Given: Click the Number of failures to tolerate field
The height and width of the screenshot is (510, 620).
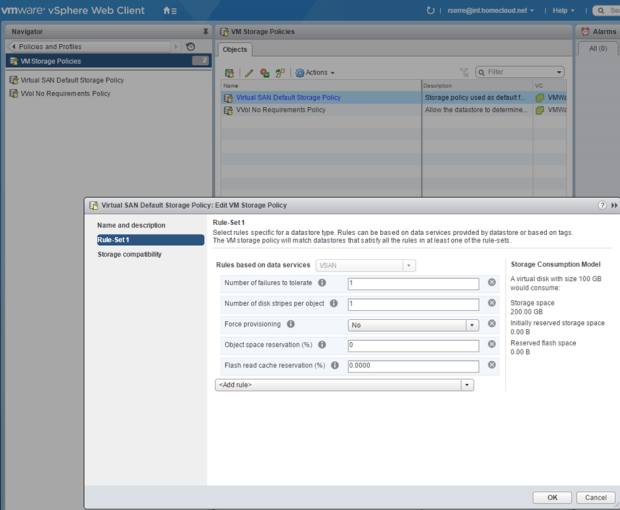Looking at the screenshot, I should [412, 284].
